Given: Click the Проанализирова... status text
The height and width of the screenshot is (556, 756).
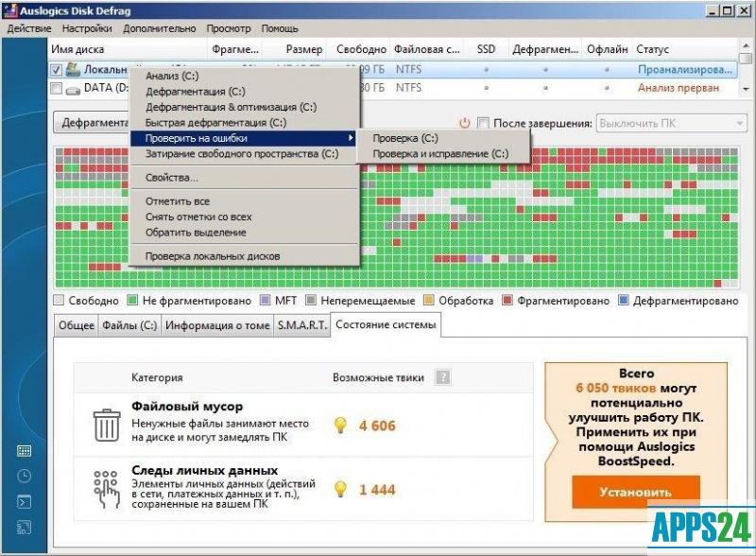Looking at the screenshot, I should click(x=684, y=70).
